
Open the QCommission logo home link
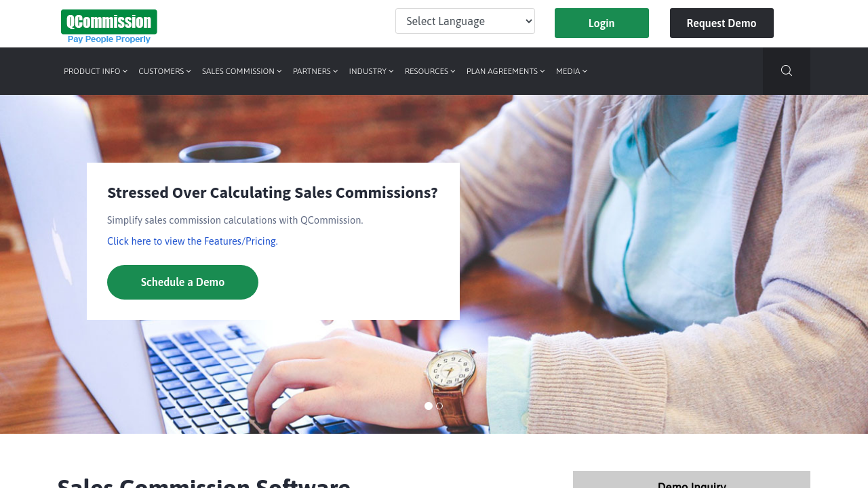click(x=109, y=26)
